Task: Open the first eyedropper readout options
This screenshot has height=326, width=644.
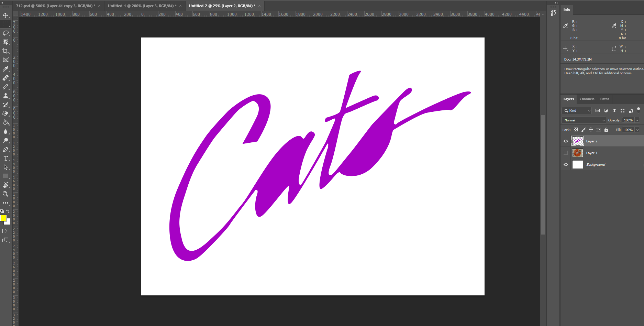Action: tap(566, 25)
